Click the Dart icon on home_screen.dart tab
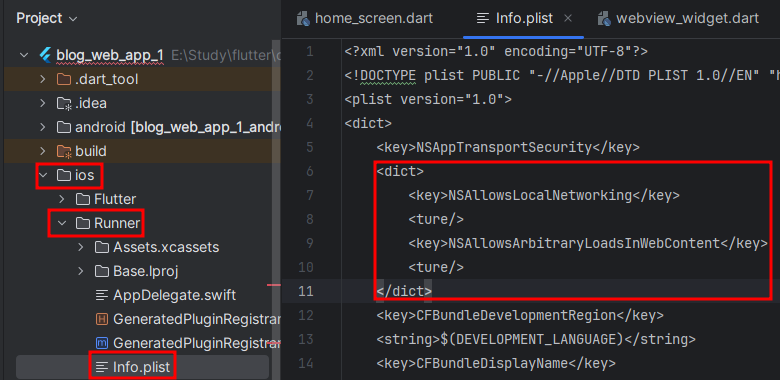Image resolution: width=780 pixels, height=380 pixels. click(303, 19)
